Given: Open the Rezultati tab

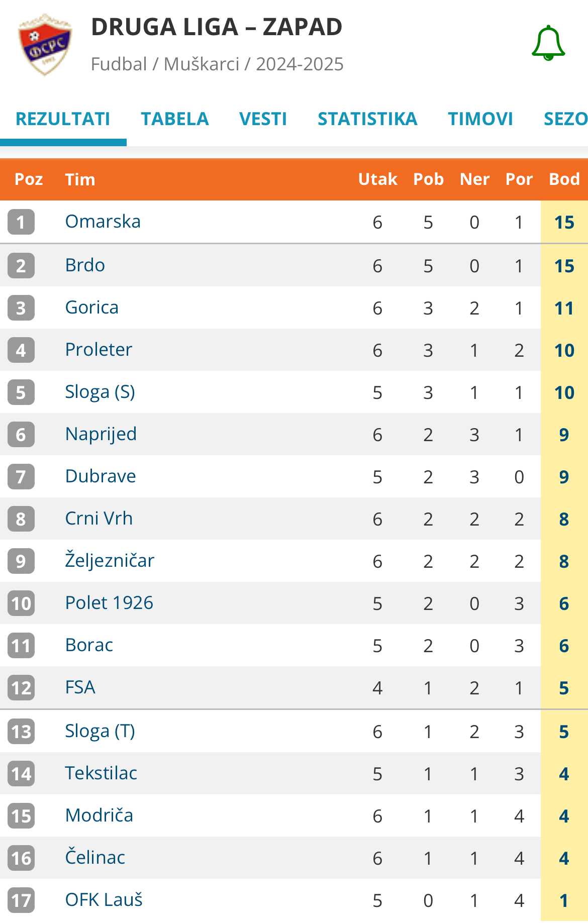Looking at the screenshot, I should coord(63,119).
